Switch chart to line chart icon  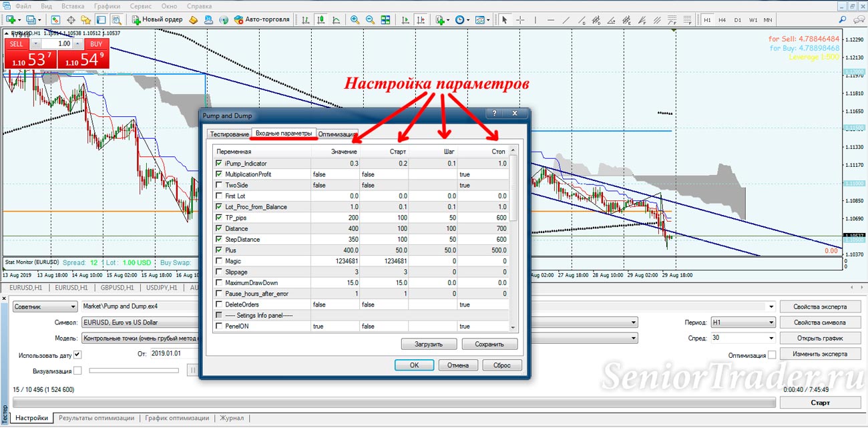click(x=337, y=20)
